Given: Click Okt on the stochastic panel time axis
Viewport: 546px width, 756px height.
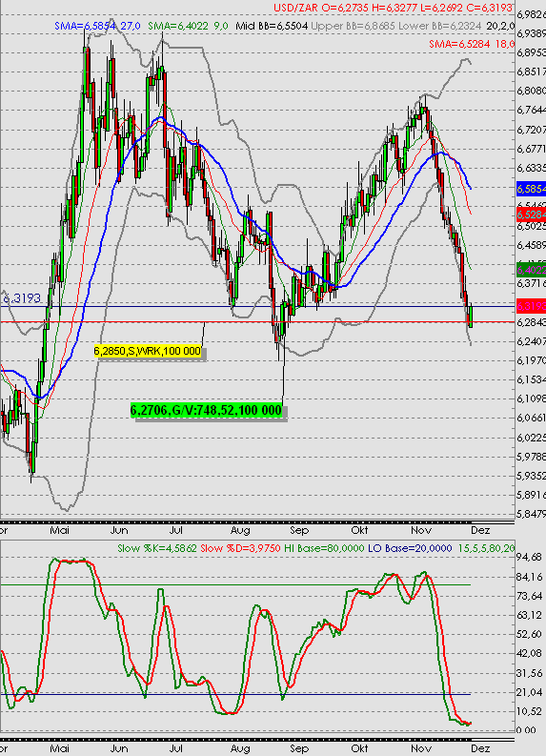Looking at the screenshot, I should click(359, 748).
